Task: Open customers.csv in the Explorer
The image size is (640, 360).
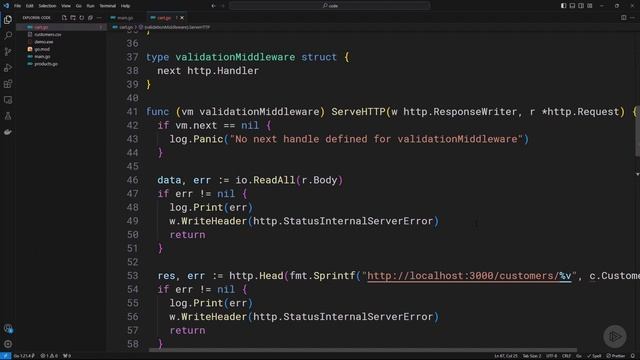Action: click(x=61, y=34)
